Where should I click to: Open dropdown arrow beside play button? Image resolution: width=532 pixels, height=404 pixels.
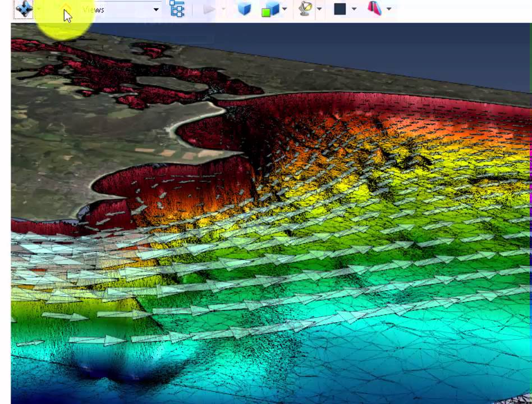tap(223, 9)
